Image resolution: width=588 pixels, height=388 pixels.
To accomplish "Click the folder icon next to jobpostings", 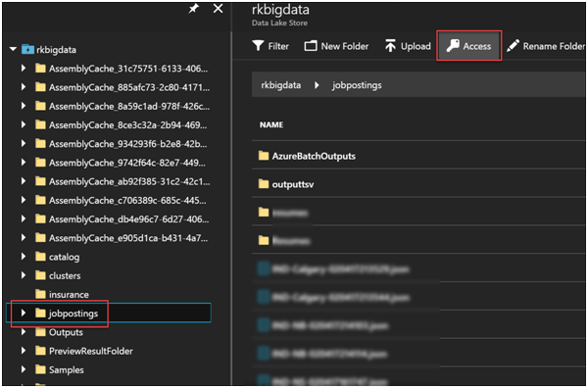I will (x=40, y=313).
